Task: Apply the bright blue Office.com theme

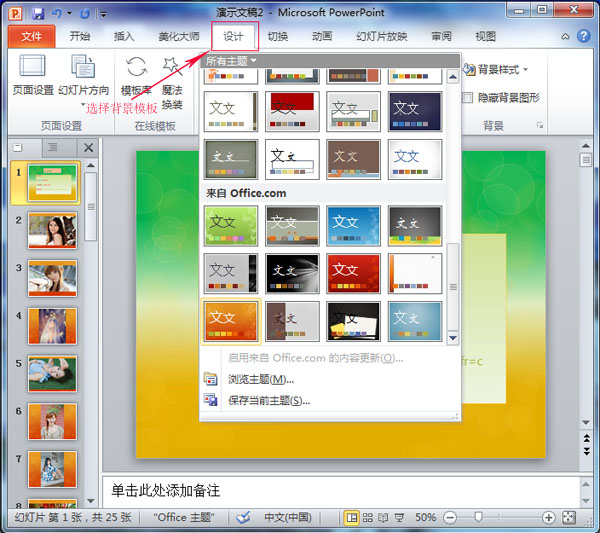Action: click(x=354, y=226)
